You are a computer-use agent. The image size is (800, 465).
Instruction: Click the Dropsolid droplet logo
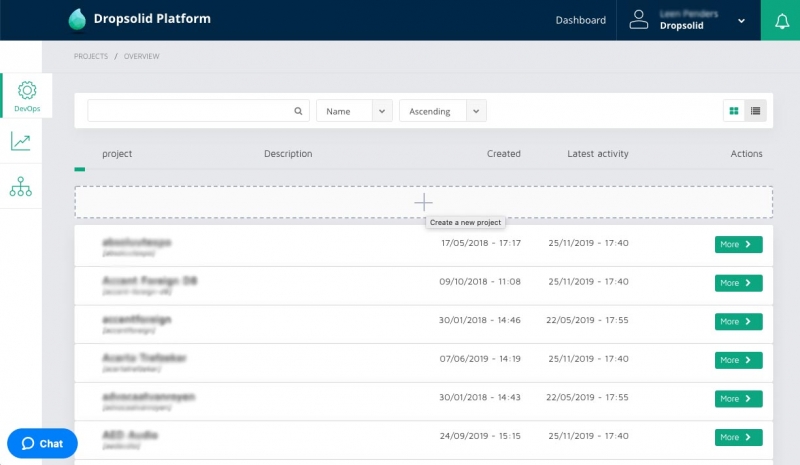pos(77,19)
